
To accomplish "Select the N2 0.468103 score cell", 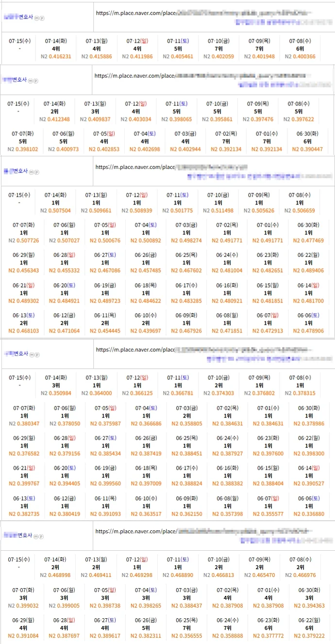I will coord(24,331).
